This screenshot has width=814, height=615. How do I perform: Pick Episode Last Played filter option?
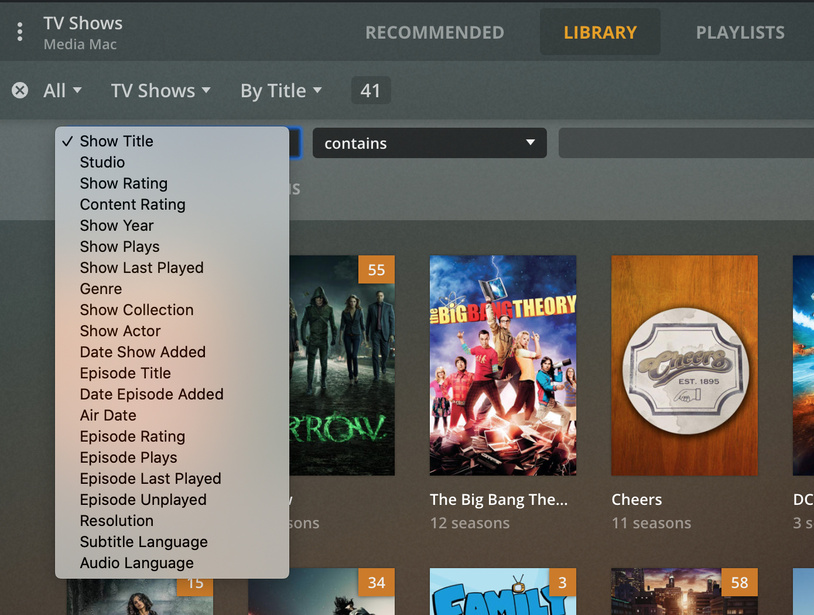[x=172, y=479]
